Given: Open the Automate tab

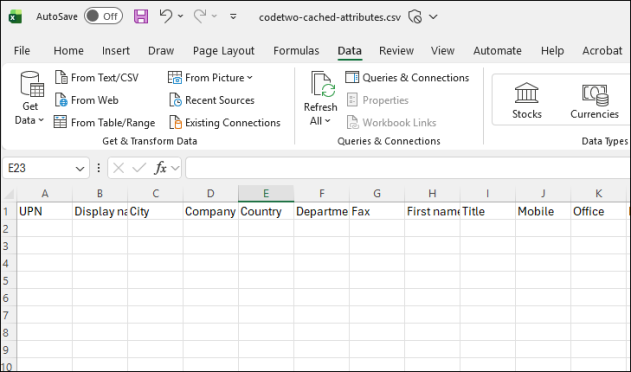Looking at the screenshot, I should [x=497, y=51].
